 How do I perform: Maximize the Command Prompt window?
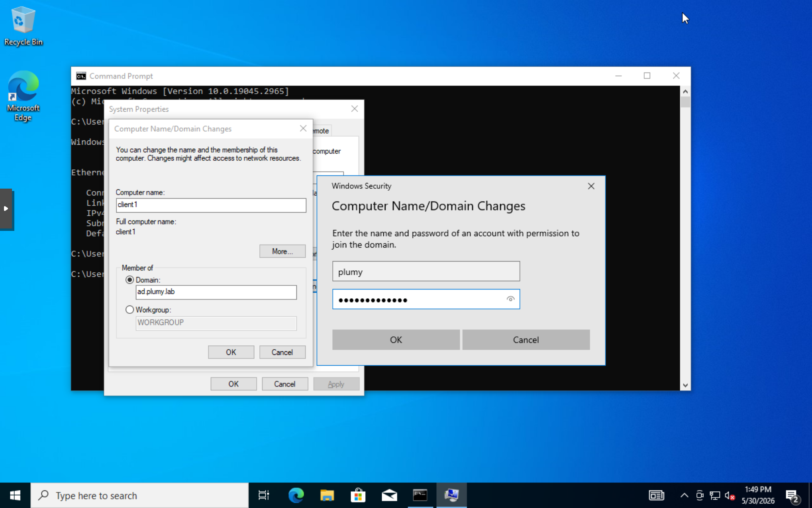(647, 76)
